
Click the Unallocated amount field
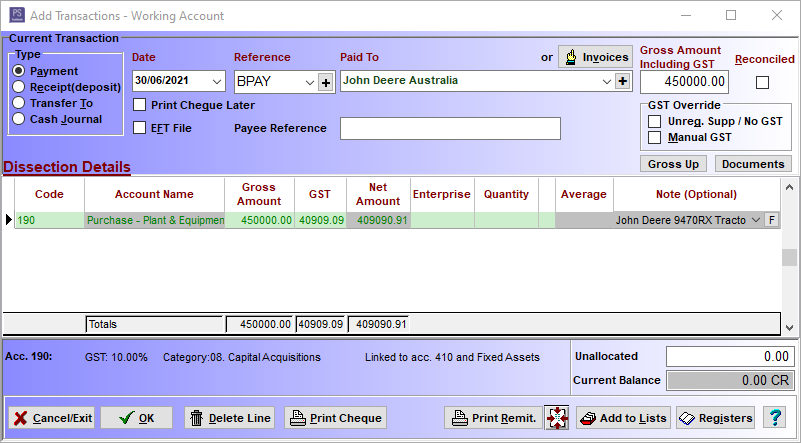730,356
